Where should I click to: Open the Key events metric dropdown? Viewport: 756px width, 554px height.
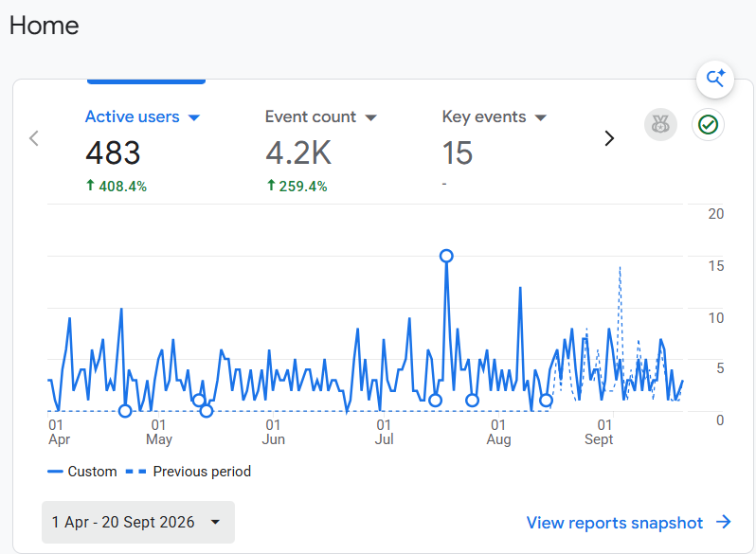(x=541, y=117)
